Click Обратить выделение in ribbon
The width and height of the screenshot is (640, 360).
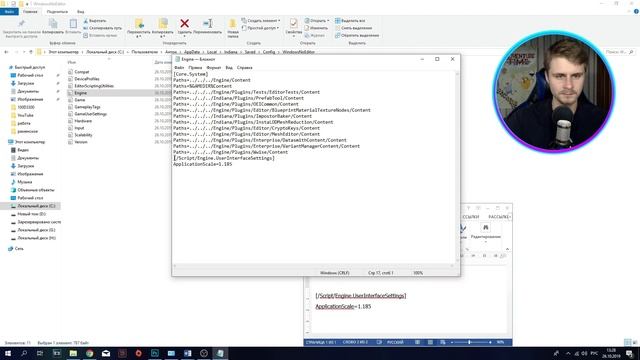pos(357,35)
